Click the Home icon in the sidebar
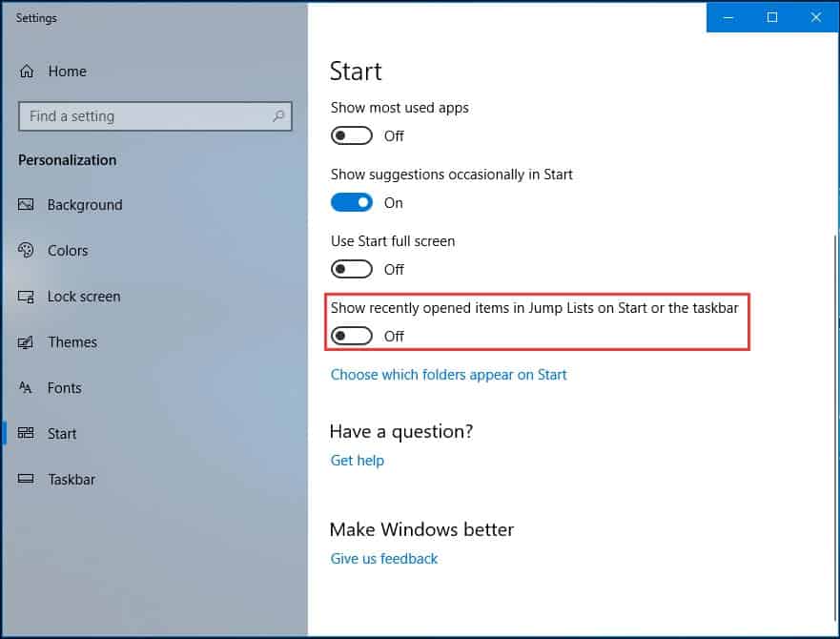840x639 pixels. (29, 71)
